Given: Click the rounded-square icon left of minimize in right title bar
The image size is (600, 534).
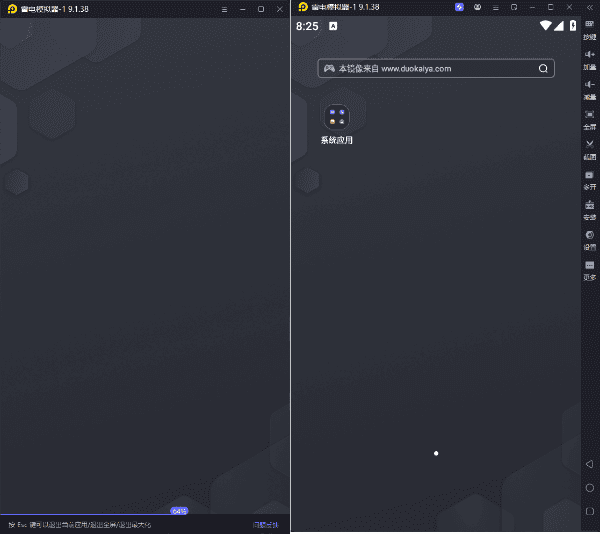Looking at the screenshot, I should [x=514, y=7].
